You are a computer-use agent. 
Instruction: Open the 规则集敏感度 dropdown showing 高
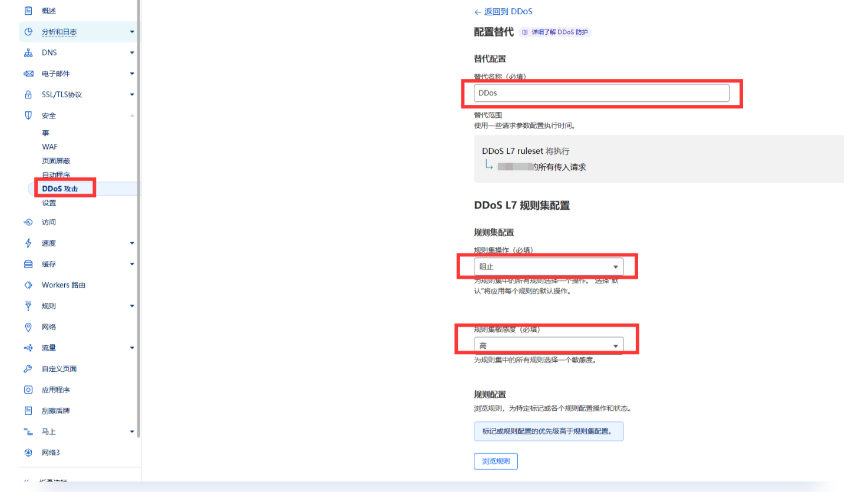(x=548, y=346)
